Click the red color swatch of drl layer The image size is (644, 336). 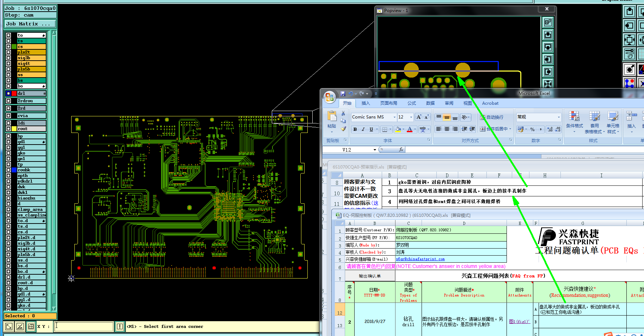(14, 93)
